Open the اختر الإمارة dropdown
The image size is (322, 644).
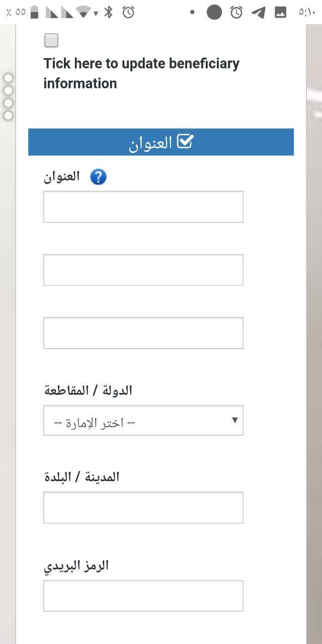(143, 421)
